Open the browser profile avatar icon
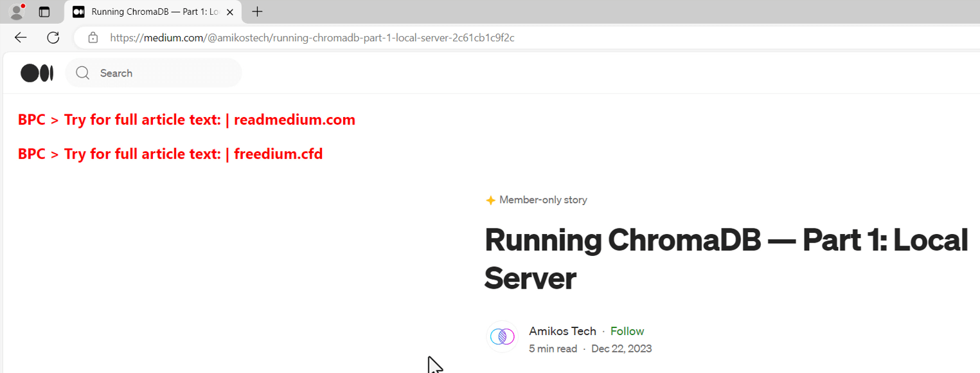 (x=17, y=12)
